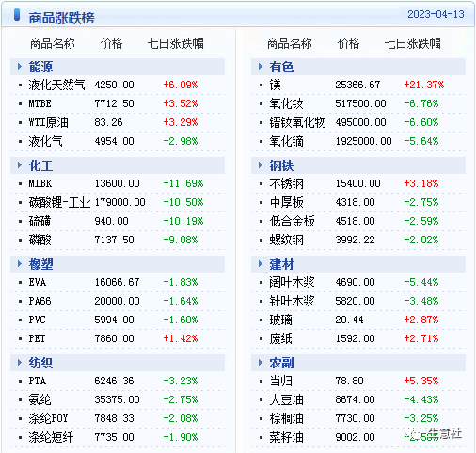Select the MIBK commodity

(40, 183)
